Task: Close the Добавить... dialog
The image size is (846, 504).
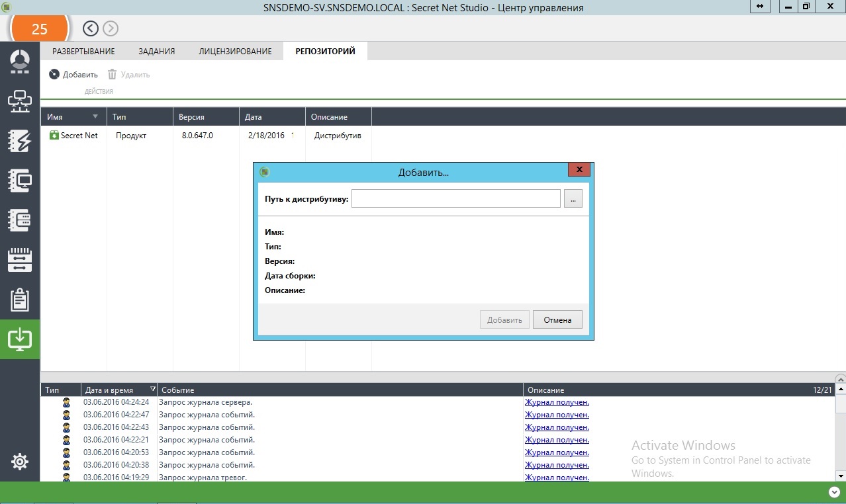Action: (x=579, y=169)
